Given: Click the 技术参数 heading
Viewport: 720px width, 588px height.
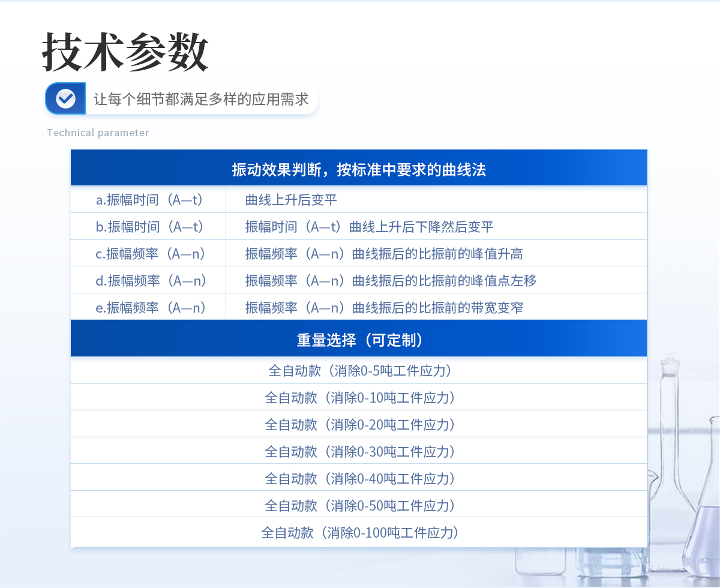Looking at the screenshot, I should [125, 52].
